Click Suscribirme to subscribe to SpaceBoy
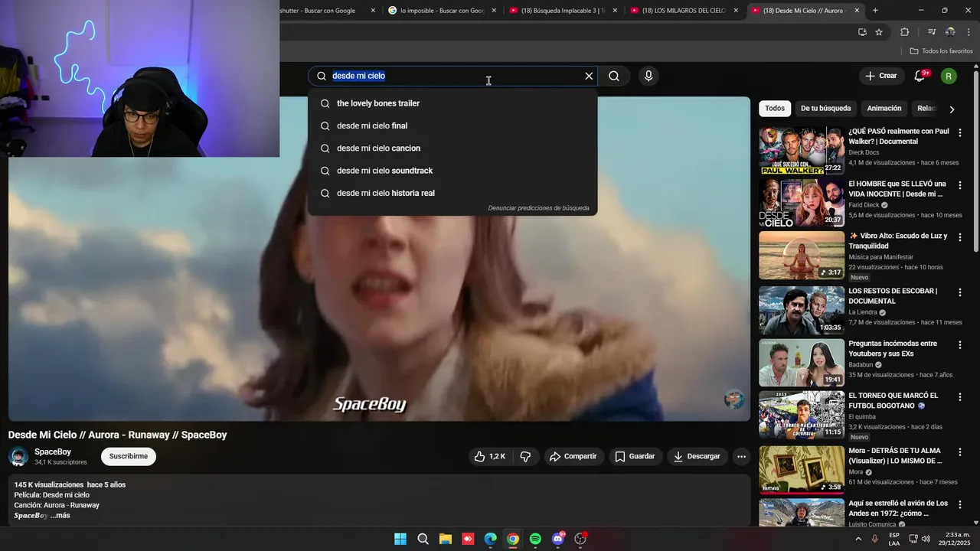This screenshot has width=980, height=551. click(x=129, y=456)
